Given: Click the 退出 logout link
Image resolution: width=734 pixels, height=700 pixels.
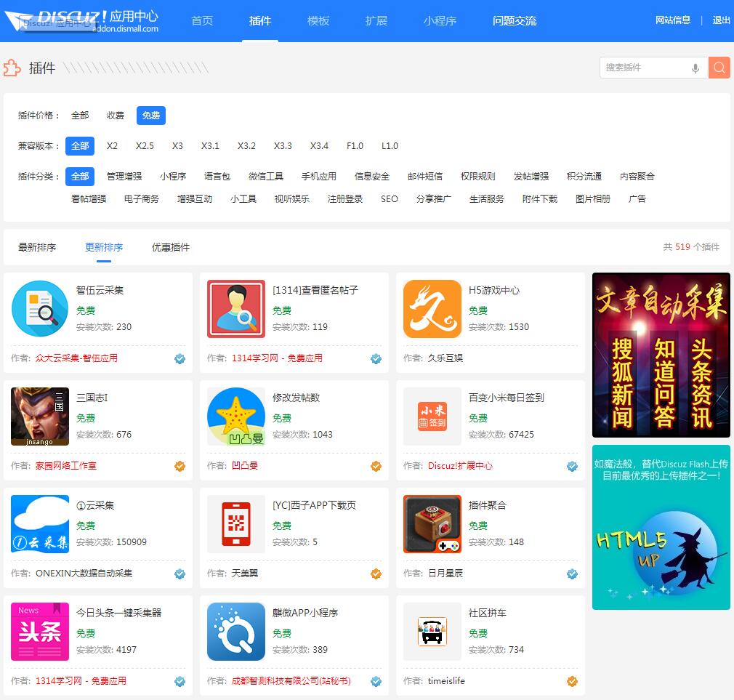Looking at the screenshot, I should pyautogui.click(x=722, y=20).
